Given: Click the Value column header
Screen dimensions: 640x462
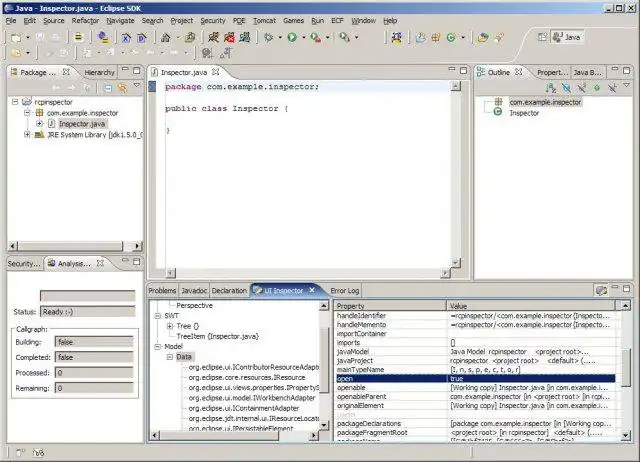Looking at the screenshot, I should tap(531, 306).
